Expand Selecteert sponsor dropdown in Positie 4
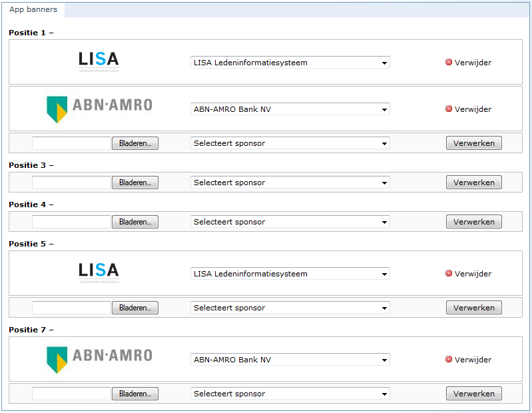 [290, 222]
